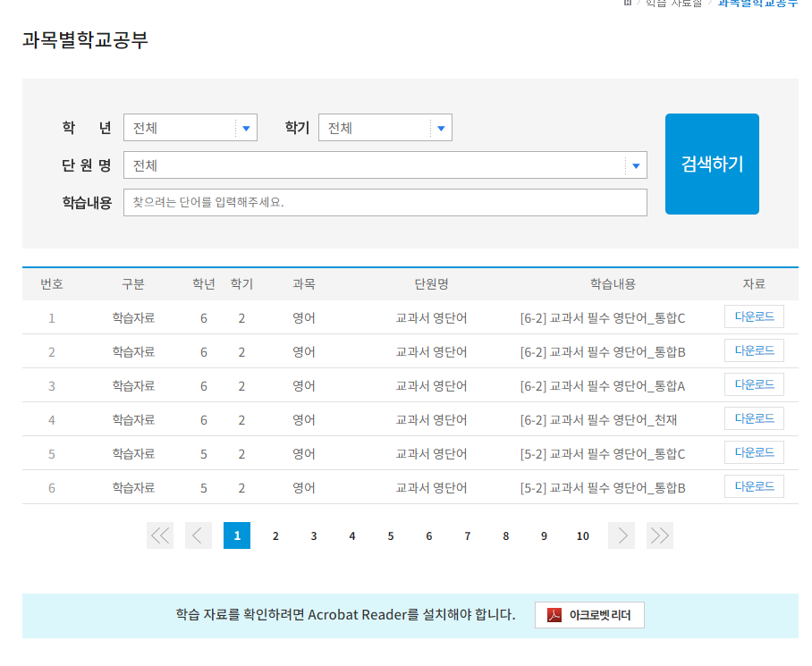The width and height of the screenshot is (812, 666).
Task: Go to the previous page arrow
Action: 199,535
